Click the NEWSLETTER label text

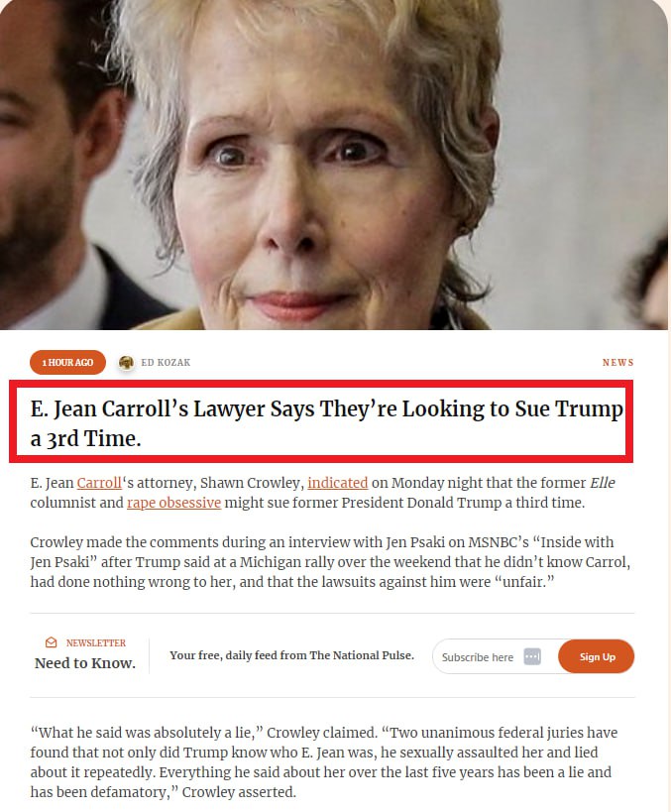click(x=96, y=642)
